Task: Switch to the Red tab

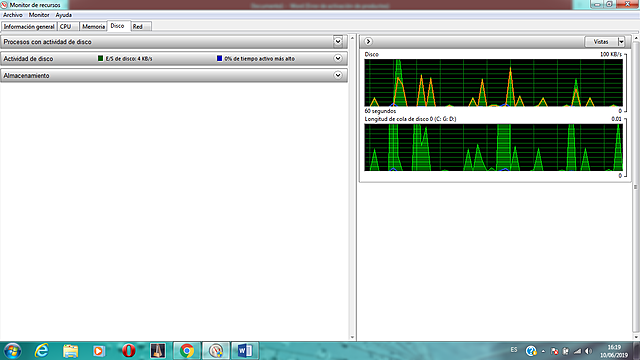Action: click(x=141, y=27)
